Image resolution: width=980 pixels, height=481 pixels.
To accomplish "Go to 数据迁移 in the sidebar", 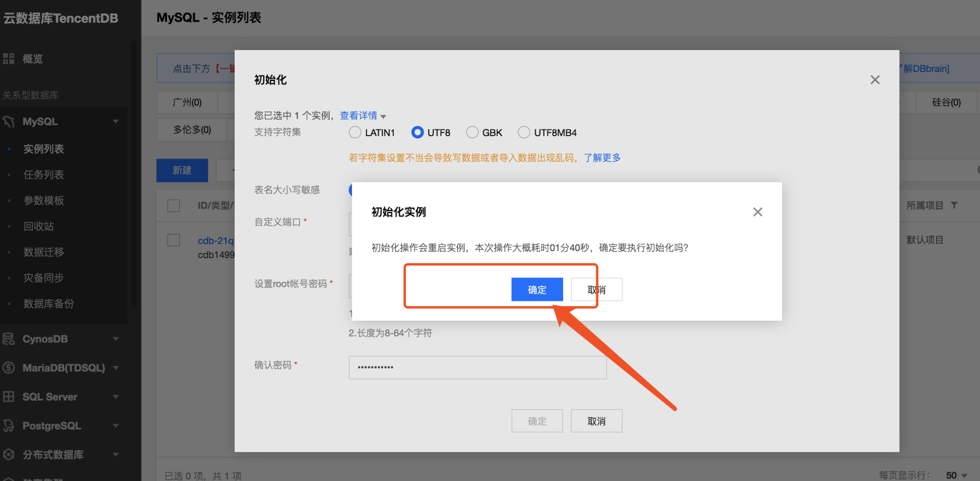I will [x=44, y=252].
